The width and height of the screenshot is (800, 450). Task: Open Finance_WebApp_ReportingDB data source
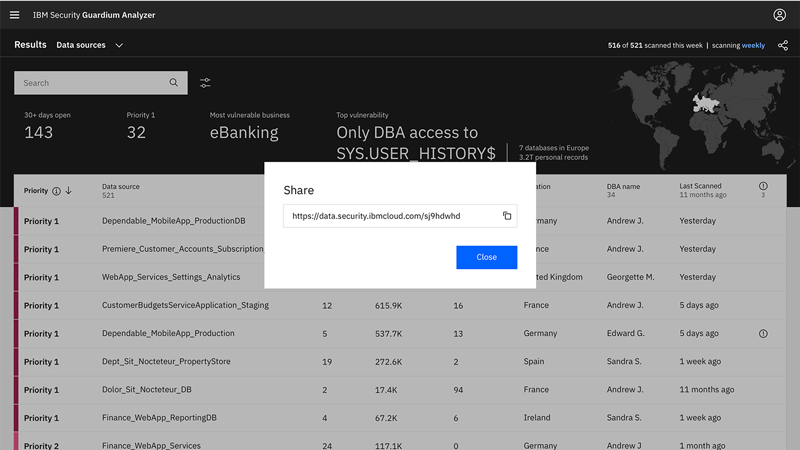[159, 417]
